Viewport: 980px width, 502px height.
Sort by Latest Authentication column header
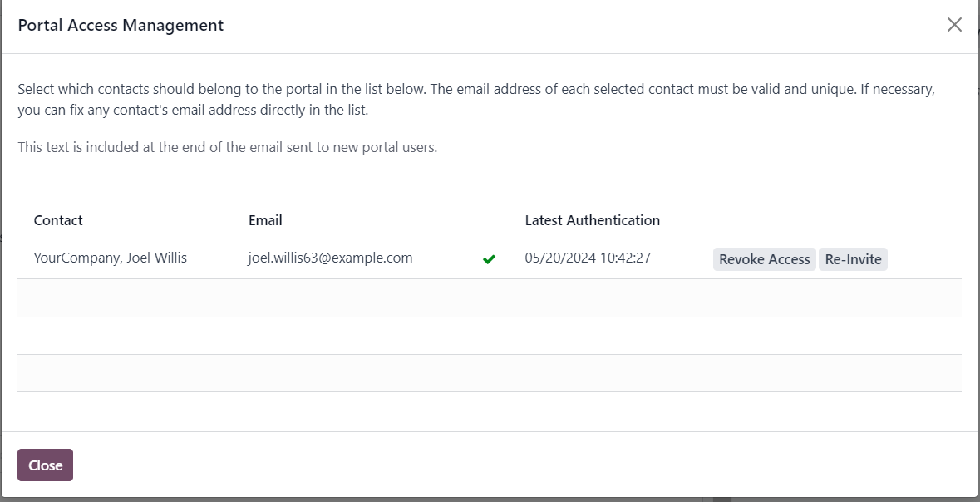[x=592, y=220]
